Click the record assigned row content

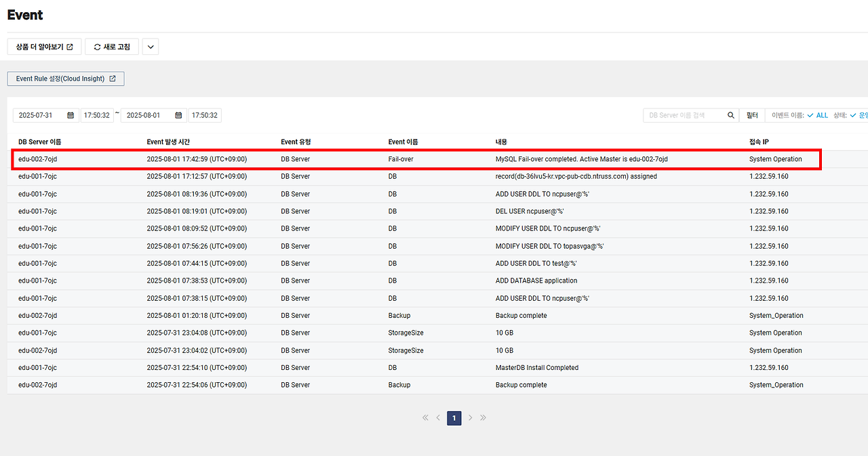(x=576, y=176)
